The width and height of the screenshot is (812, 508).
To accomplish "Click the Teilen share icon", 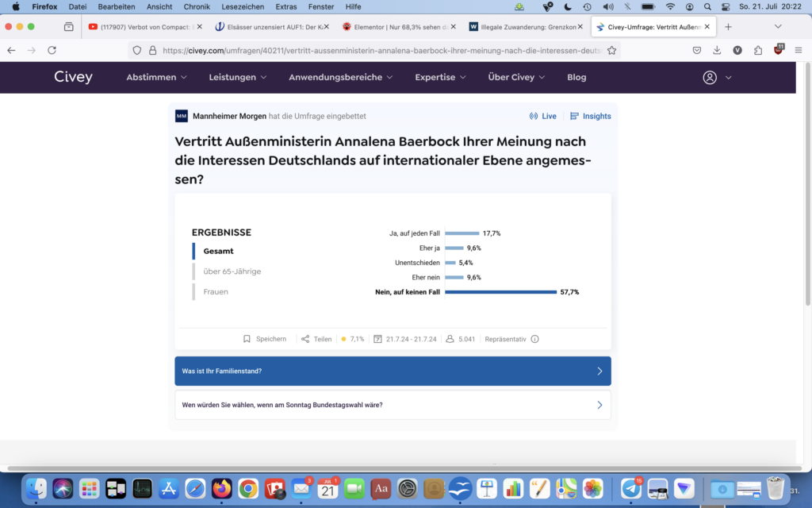I will click(305, 339).
